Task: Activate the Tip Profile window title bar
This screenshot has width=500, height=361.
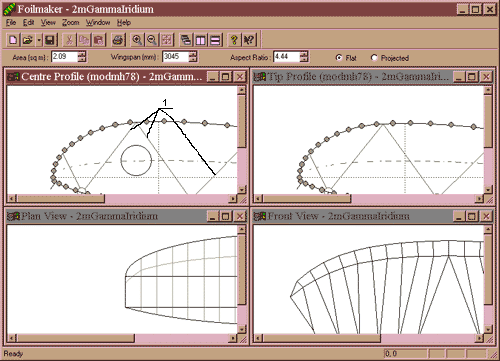Action: click(352, 77)
